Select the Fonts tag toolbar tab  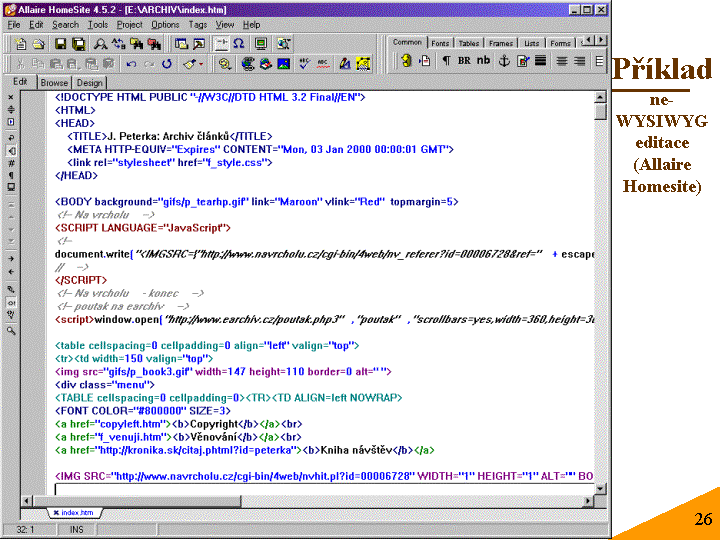(x=440, y=43)
